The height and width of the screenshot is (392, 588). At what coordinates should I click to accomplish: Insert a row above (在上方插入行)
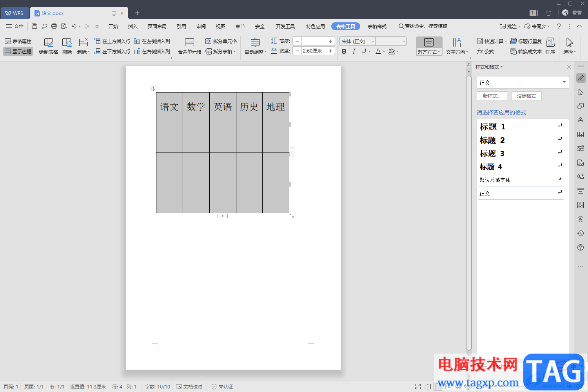point(113,41)
